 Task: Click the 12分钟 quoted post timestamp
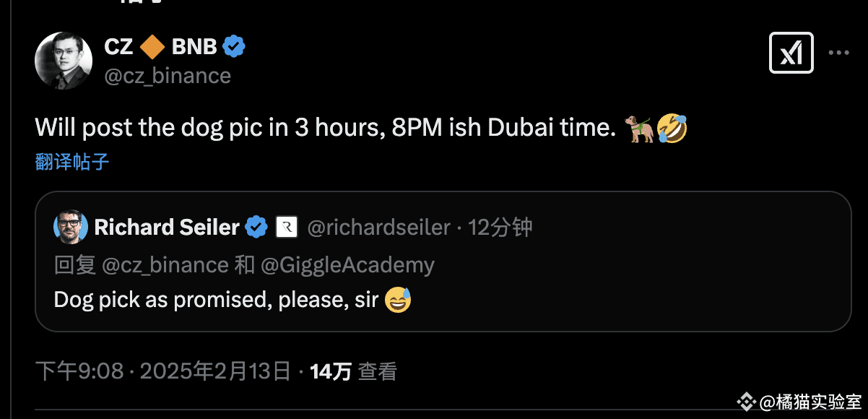pyautogui.click(x=500, y=228)
